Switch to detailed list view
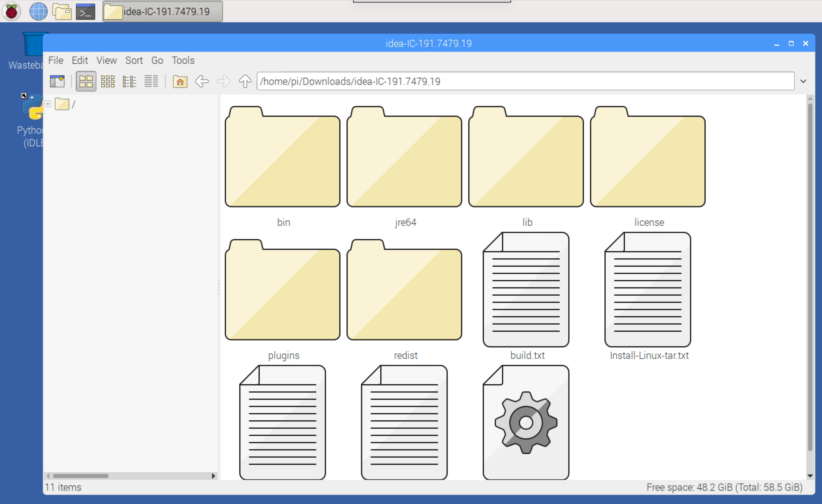The image size is (822, 504). 151,81
